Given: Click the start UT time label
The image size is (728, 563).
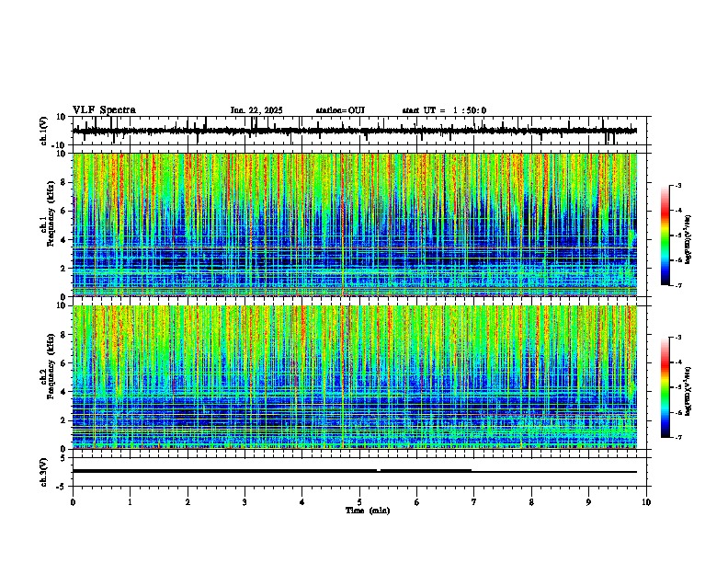Looking at the screenshot, I should pos(444,110).
